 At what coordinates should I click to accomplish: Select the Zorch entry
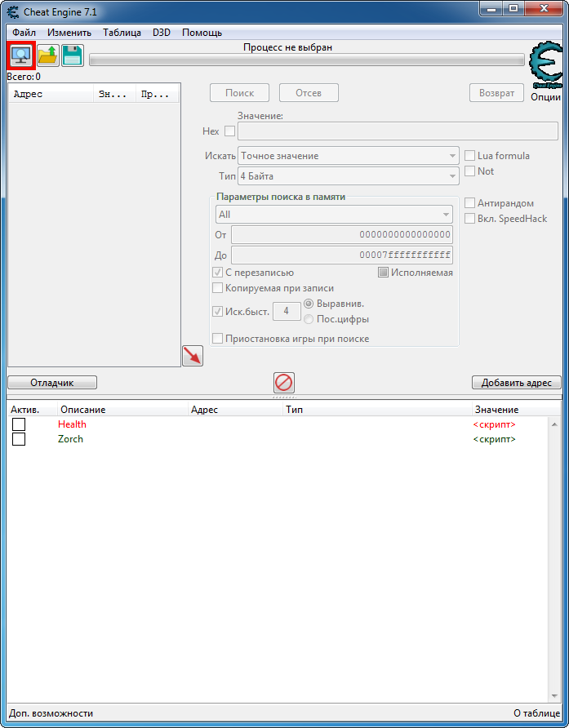point(70,439)
